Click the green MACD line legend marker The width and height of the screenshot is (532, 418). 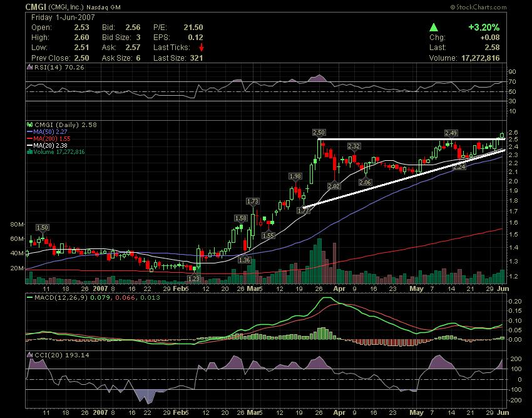(x=30, y=298)
